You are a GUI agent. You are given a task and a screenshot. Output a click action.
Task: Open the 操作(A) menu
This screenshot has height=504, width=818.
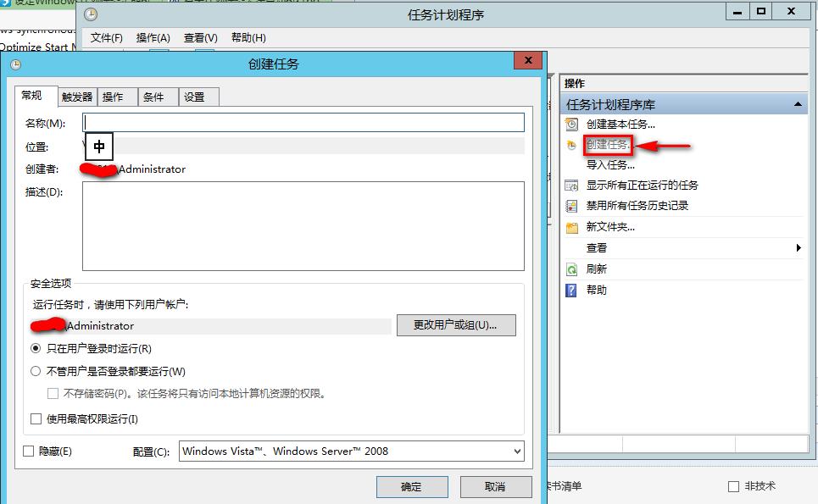pyautogui.click(x=153, y=37)
